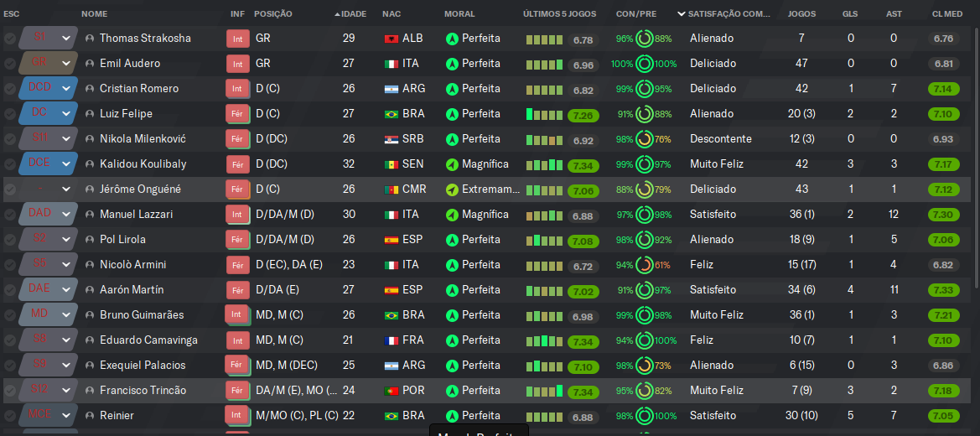Open GR selection dropdown for Emil Audero
Image resolution: width=980 pixels, height=436 pixels.
65,64
